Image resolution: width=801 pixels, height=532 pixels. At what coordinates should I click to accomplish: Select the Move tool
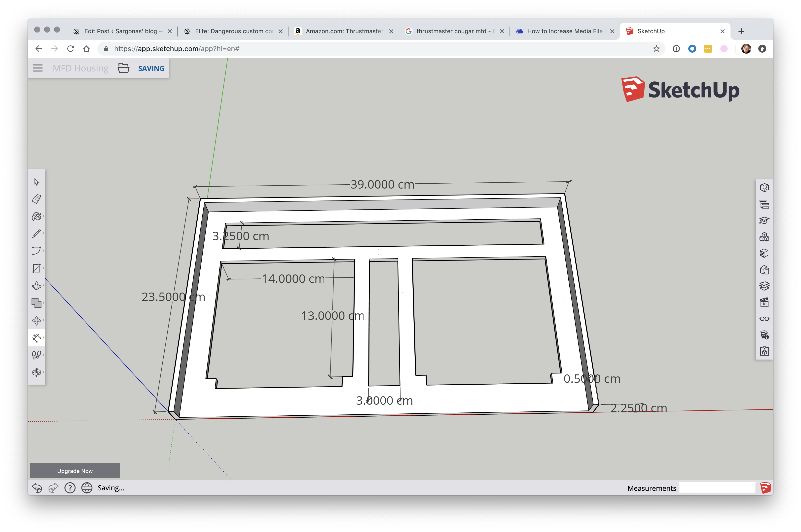tap(37, 320)
